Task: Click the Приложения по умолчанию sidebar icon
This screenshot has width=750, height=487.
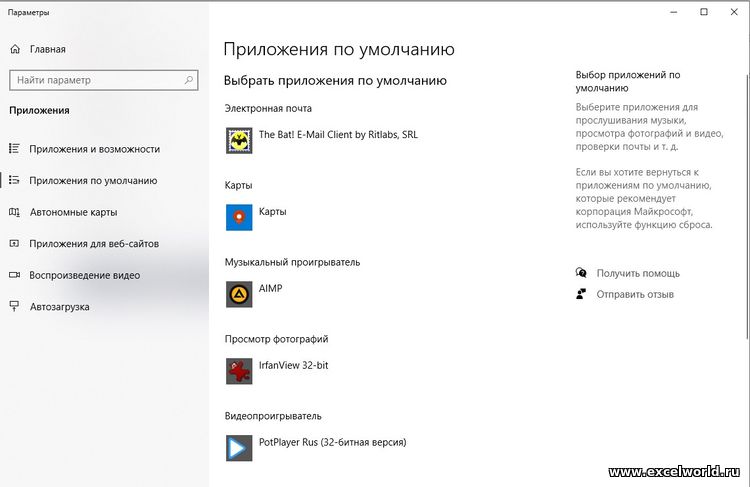Action: point(14,180)
